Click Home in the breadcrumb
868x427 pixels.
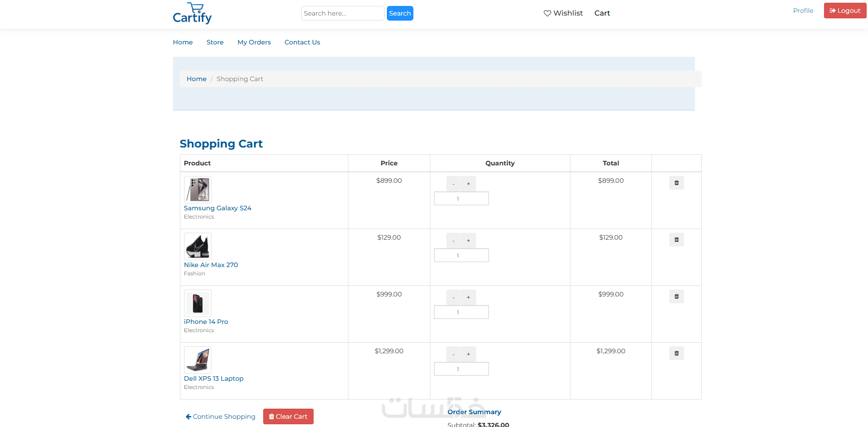click(x=196, y=79)
